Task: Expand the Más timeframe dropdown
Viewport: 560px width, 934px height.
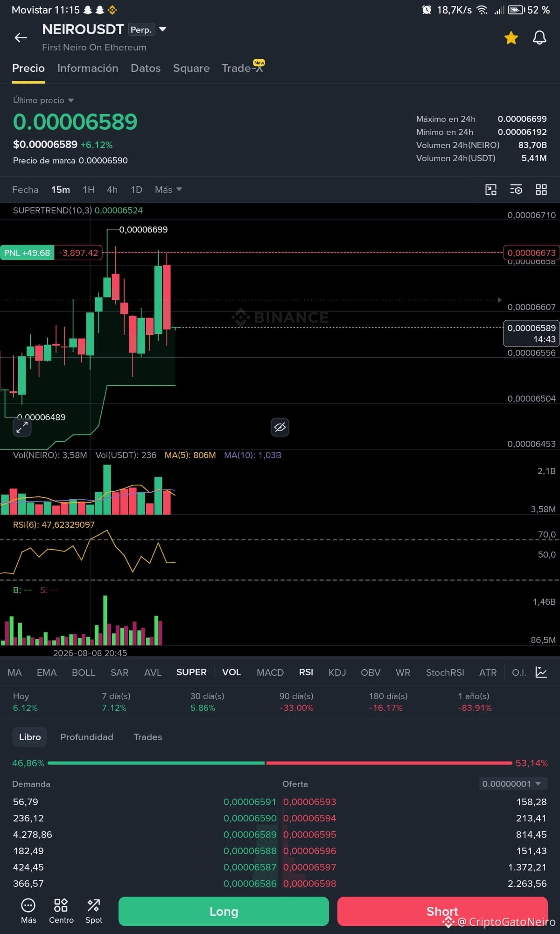Action: pos(168,190)
